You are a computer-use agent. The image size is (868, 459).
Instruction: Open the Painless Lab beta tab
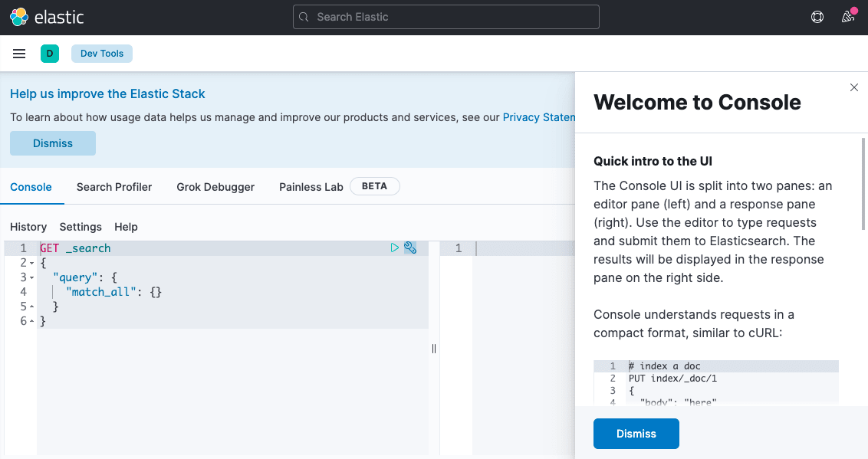point(311,186)
